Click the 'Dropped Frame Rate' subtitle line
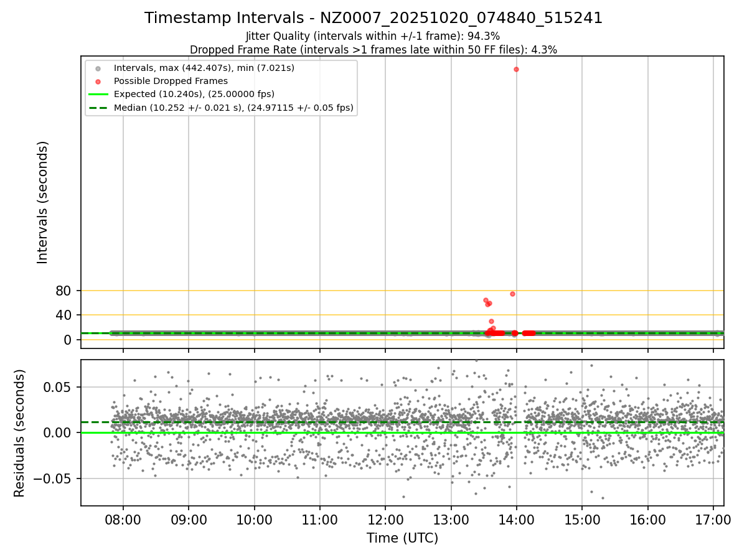The height and width of the screenshot is (560, 747). point(374,50)
